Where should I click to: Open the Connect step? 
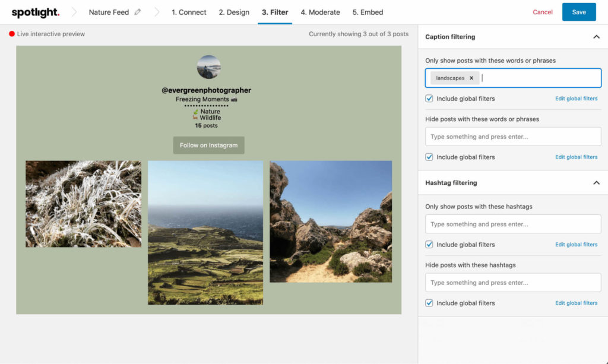pyautogui.click(x=189, y=12)
